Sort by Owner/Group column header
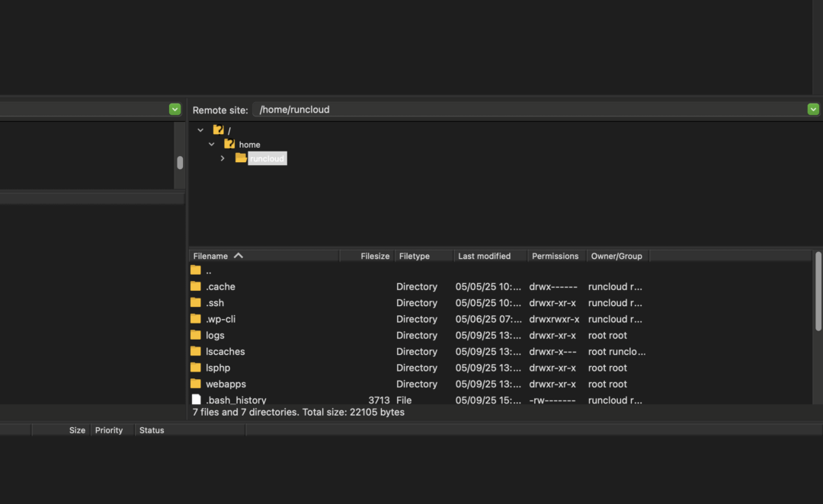823x504 pixels. click(x=617, y=256)
